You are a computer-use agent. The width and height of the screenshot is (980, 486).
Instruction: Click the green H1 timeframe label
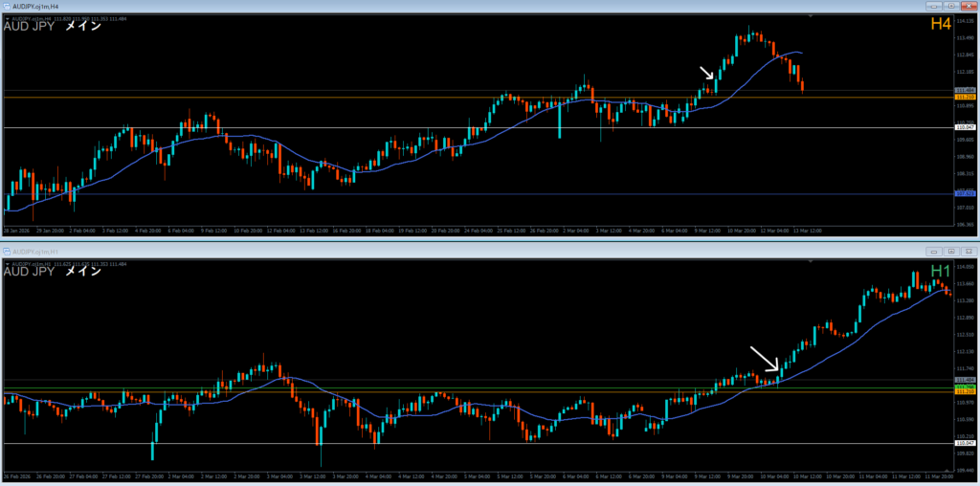[939, 272]
